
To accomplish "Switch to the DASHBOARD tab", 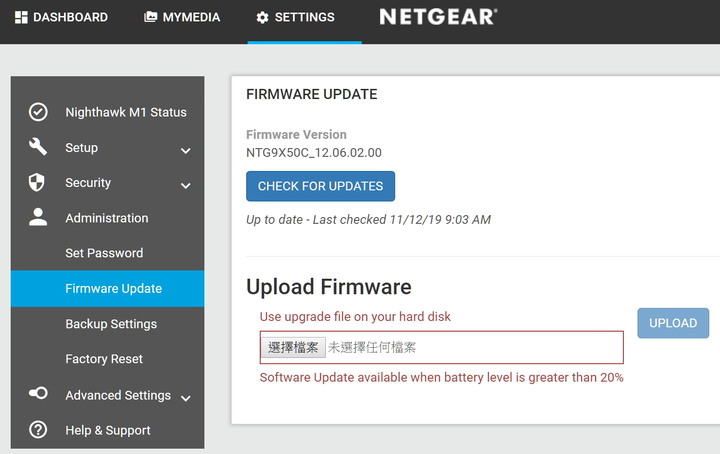I will click(x=61, y=17).
